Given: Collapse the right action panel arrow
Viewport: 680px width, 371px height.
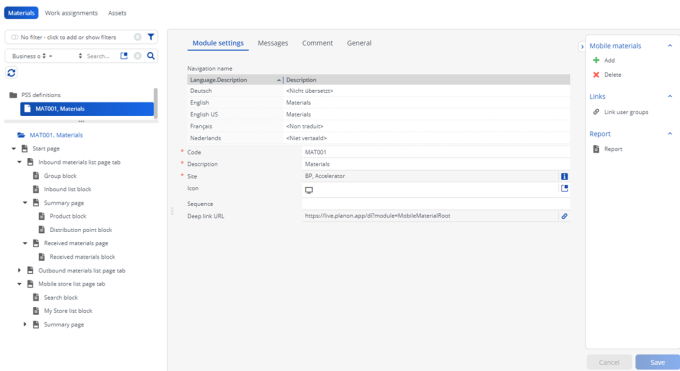Looking at the screenshot, I should [x=582, y=46].
